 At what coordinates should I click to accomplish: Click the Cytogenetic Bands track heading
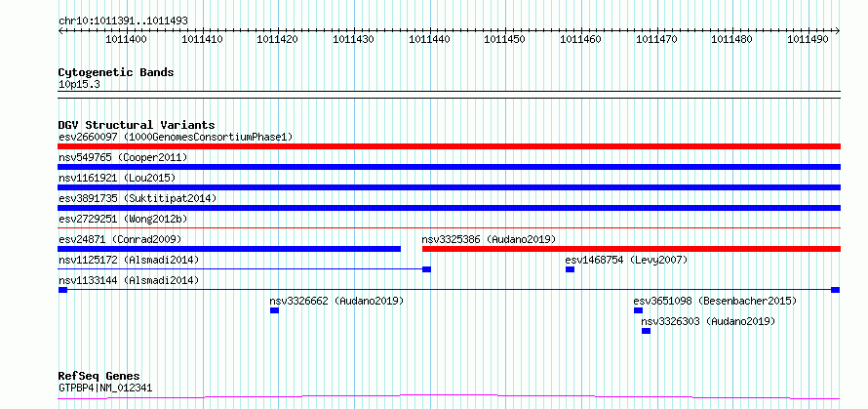[x=116, y=72]
